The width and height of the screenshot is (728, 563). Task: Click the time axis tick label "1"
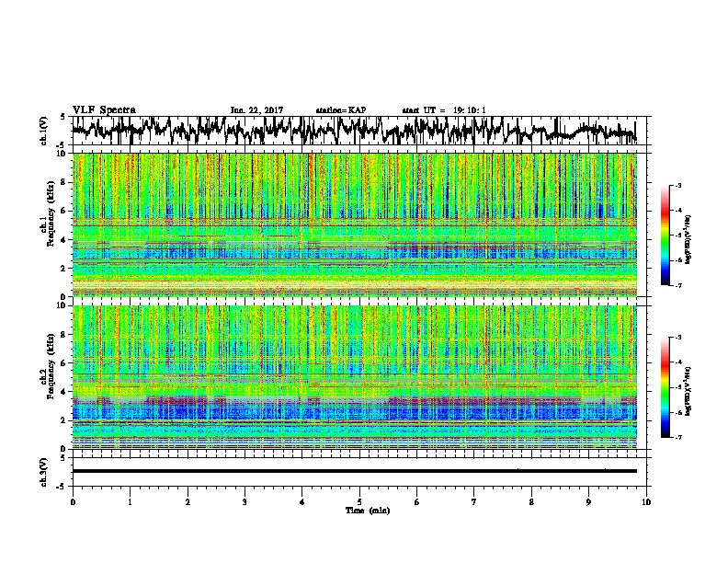(130, 502)
